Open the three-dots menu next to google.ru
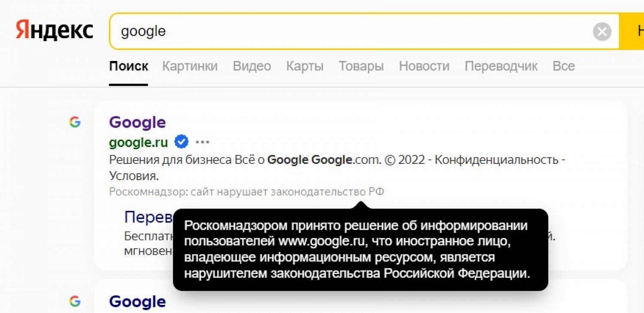644x313 pixels. pyautogui.click(x=202, y=142)
